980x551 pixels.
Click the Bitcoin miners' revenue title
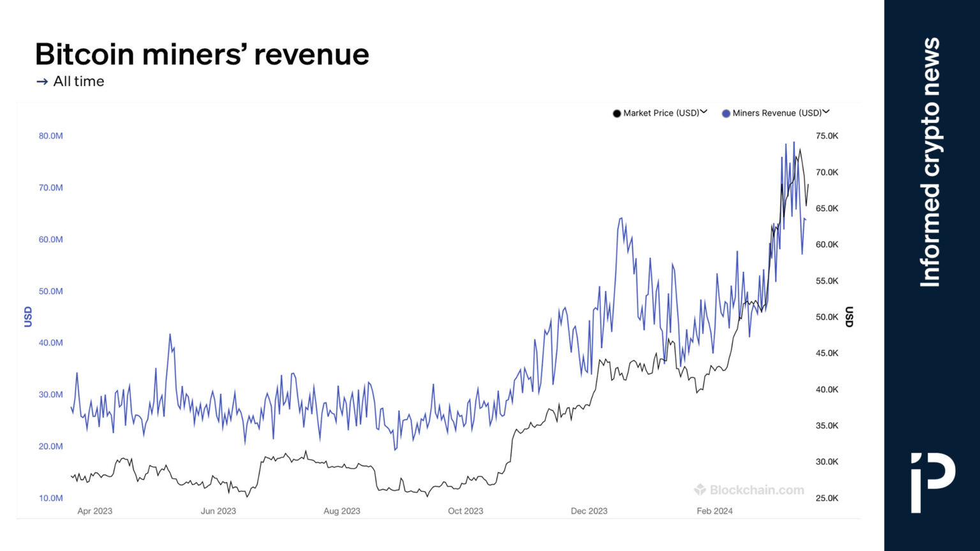[x=202, y=54]
